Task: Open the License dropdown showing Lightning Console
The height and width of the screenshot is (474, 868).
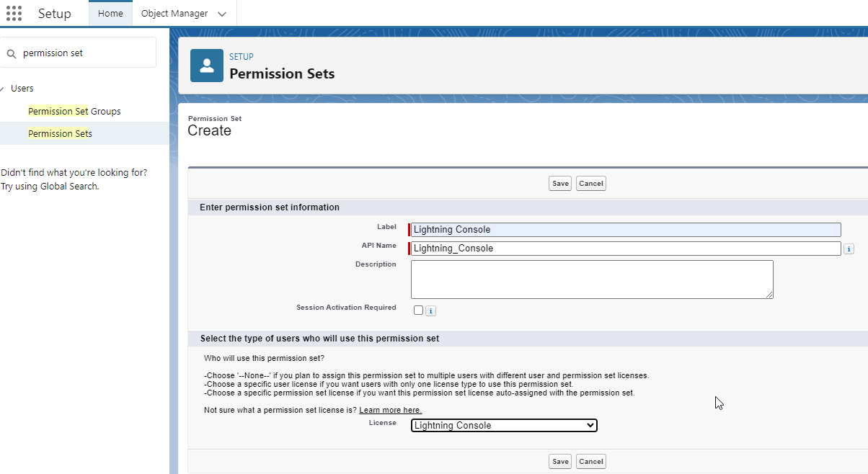Action: pos(503,425)
